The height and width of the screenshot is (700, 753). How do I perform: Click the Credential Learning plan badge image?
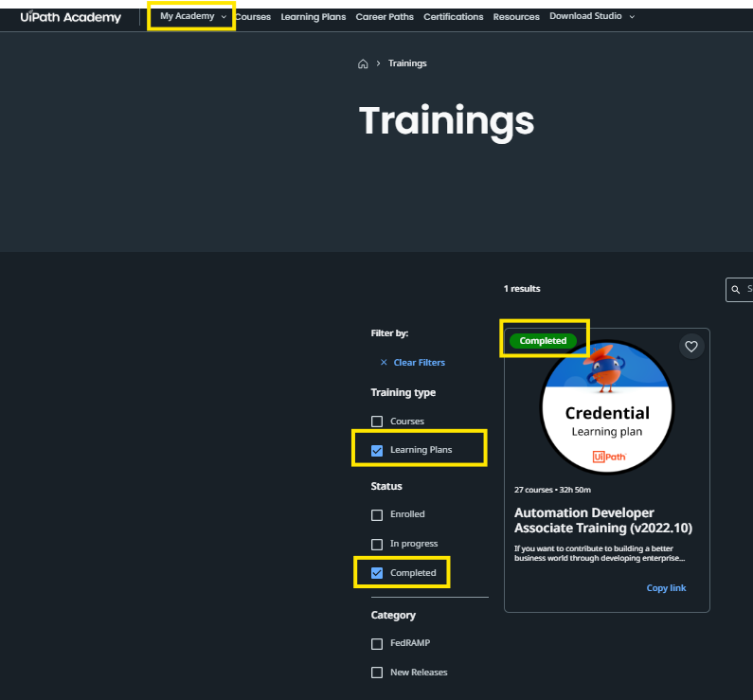tap(607, 407)
